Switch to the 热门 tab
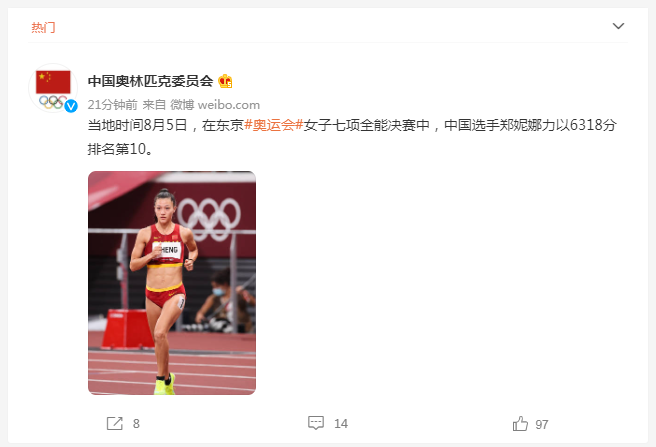Viewport: 656px width, 447px height. coord(43,27)
